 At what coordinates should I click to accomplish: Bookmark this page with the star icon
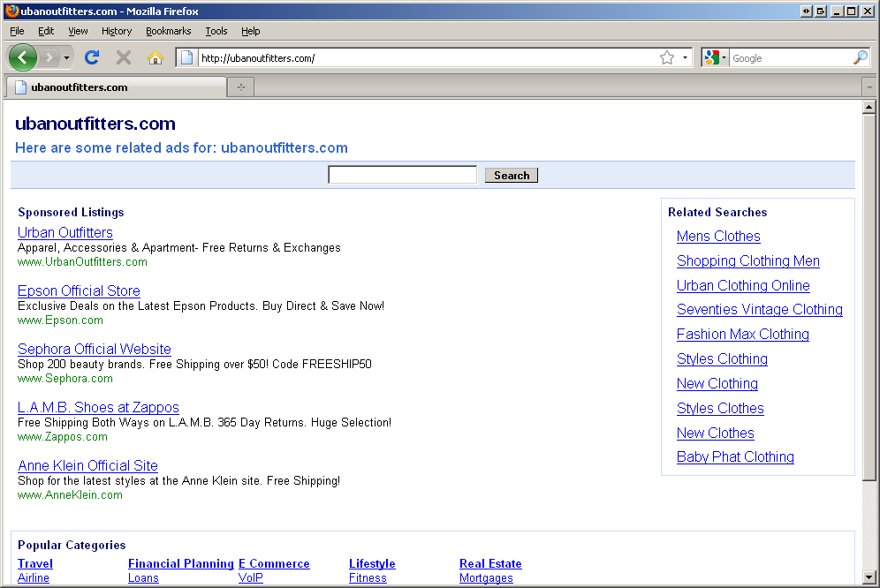(667, 57)
